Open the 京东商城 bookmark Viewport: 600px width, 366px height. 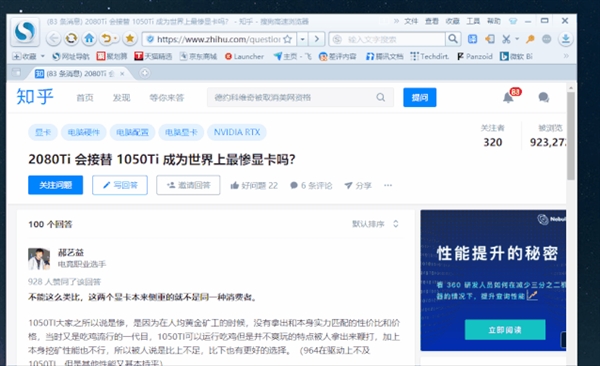(199, 57)
